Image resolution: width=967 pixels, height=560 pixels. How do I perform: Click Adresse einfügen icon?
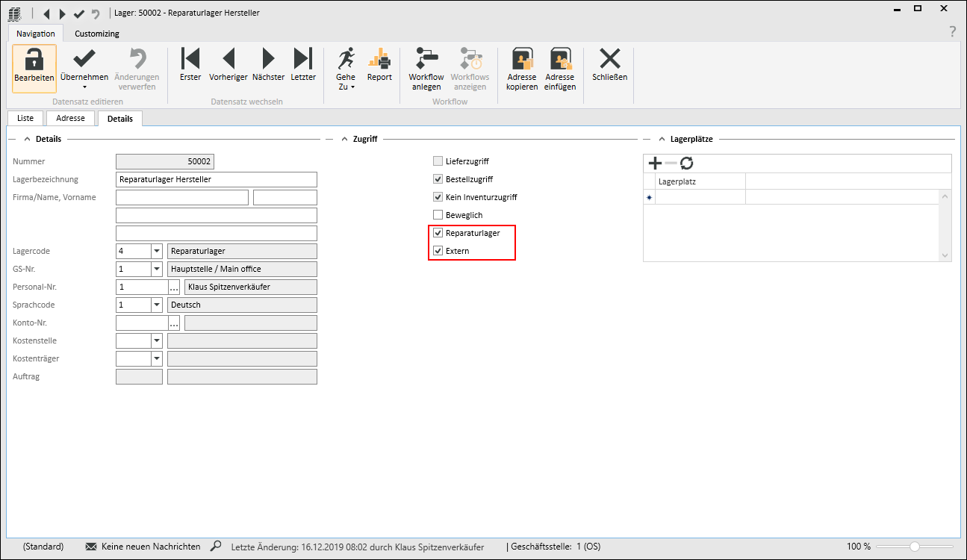(559, 60)
